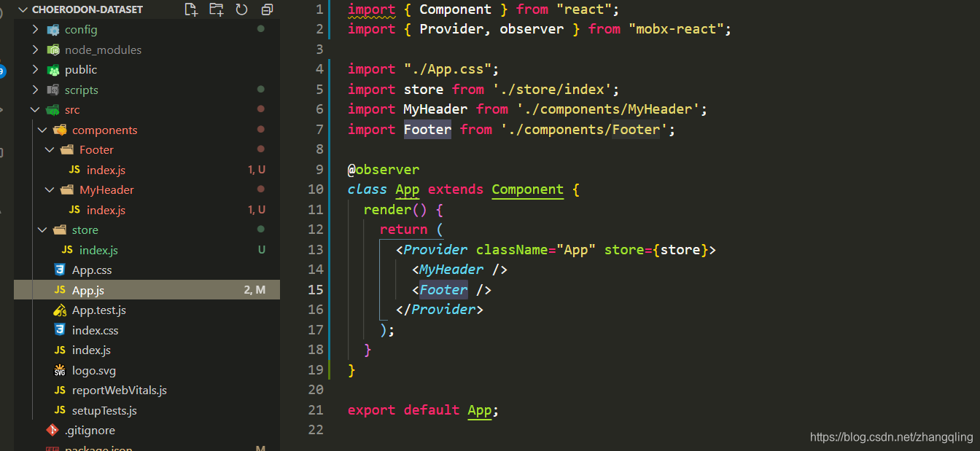980x451 pixels.
Task: Expand the public folder
Action: point(35,70)
